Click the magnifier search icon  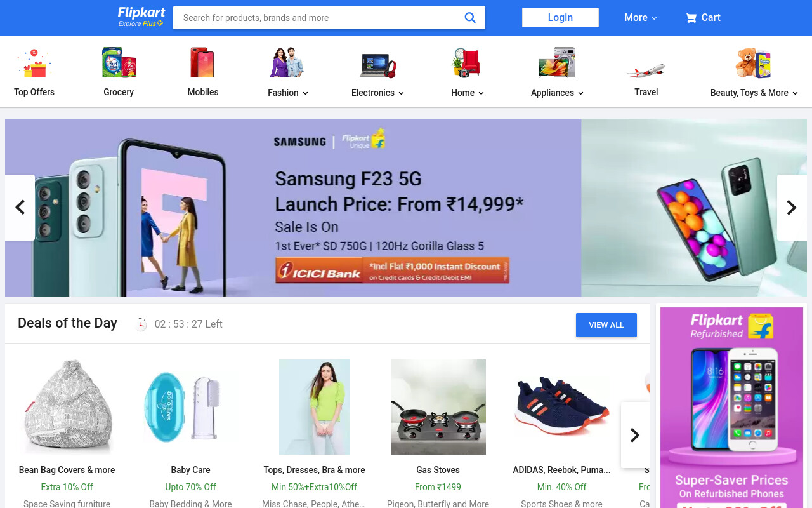[x=470, y=18]
